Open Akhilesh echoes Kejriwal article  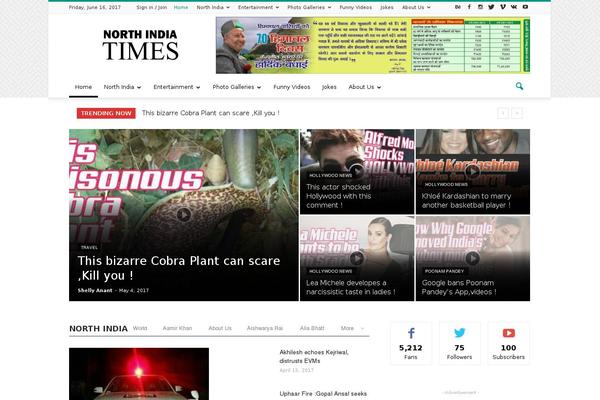[314, 356]
